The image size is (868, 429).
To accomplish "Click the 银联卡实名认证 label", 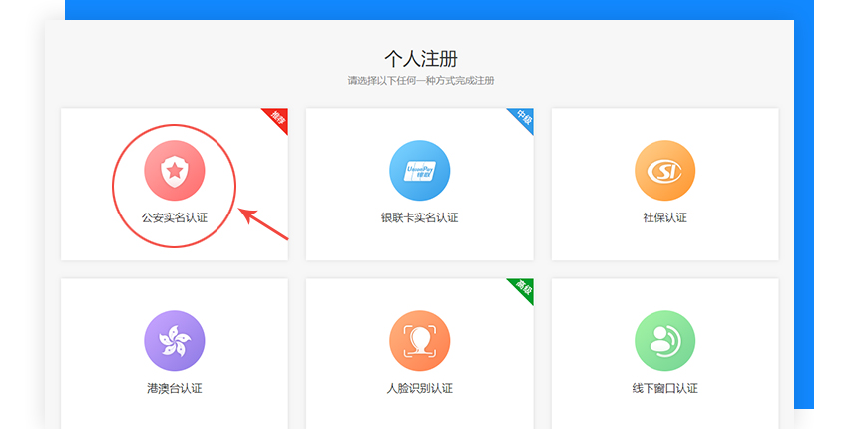I will (419, 217).
